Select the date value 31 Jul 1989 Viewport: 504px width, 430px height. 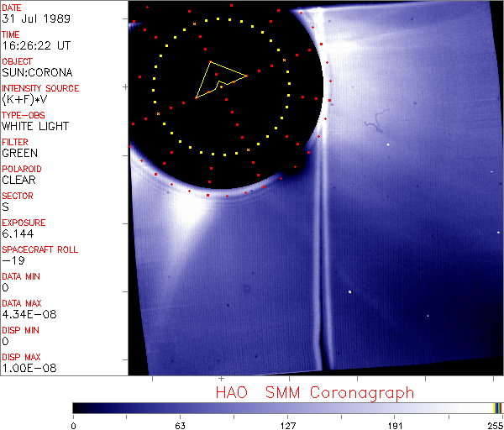click(x=36, y=18)
